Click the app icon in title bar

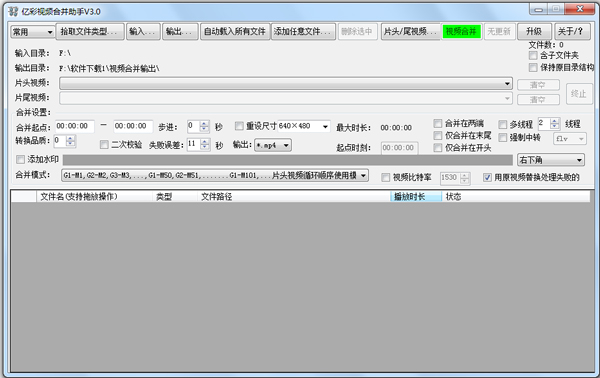pos(13,12)
